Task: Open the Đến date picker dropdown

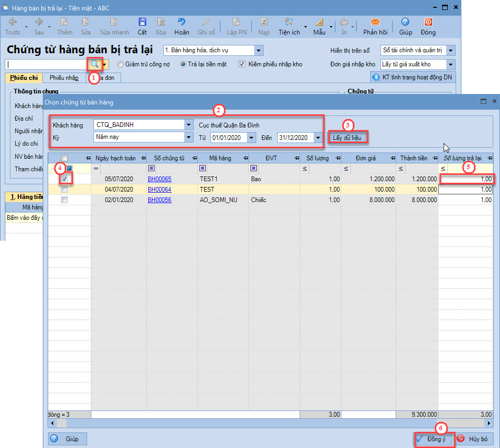Action: [318, 138]
